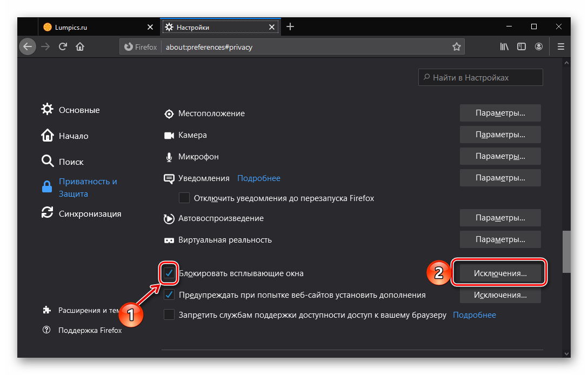Open Подробнее link about accessibility services

coord(475,315)
